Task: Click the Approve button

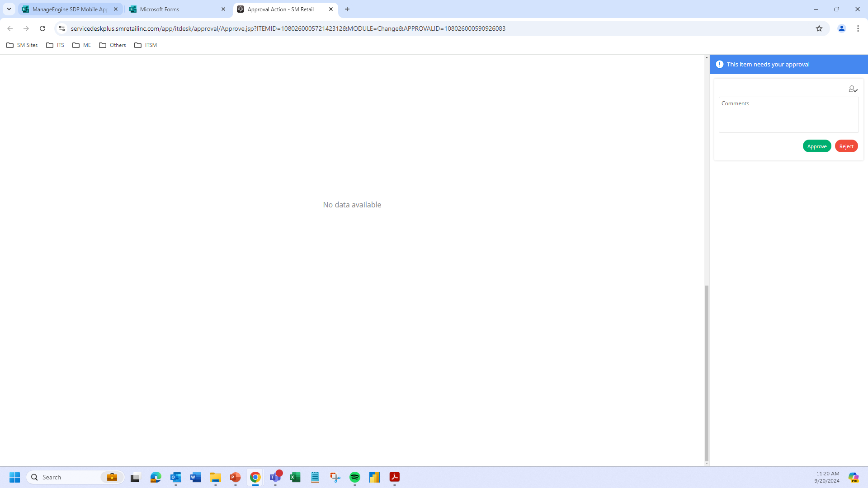Action: pos(816,146)
